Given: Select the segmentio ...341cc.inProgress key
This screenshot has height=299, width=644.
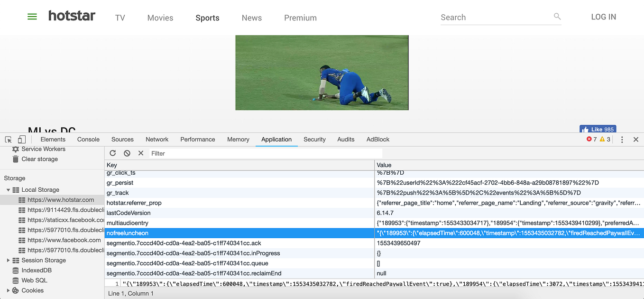Looking at the screenshot, I should pyautogui.click(x=239, y=253).
